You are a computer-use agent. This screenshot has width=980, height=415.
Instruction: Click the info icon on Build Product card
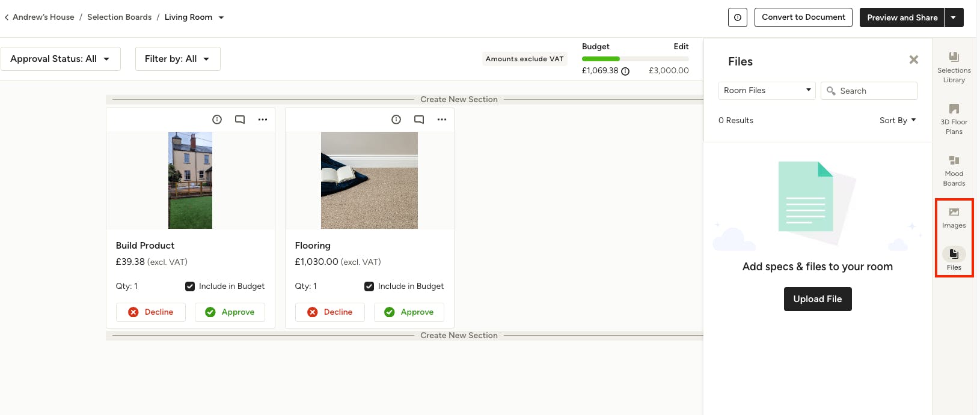[217, 120]
